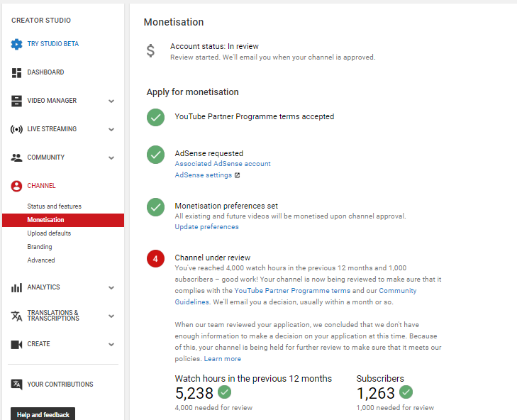Click the 'Apply for monetisation' heading

(193, 92)
